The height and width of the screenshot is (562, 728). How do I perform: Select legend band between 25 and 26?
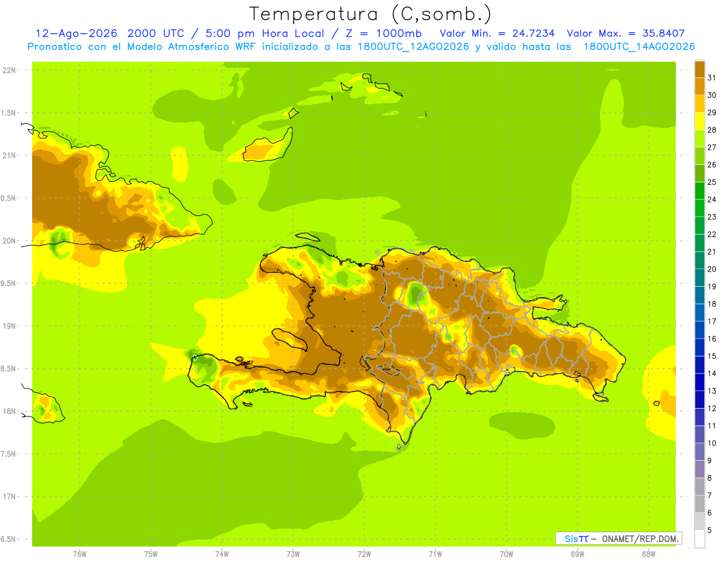[699, 173]
